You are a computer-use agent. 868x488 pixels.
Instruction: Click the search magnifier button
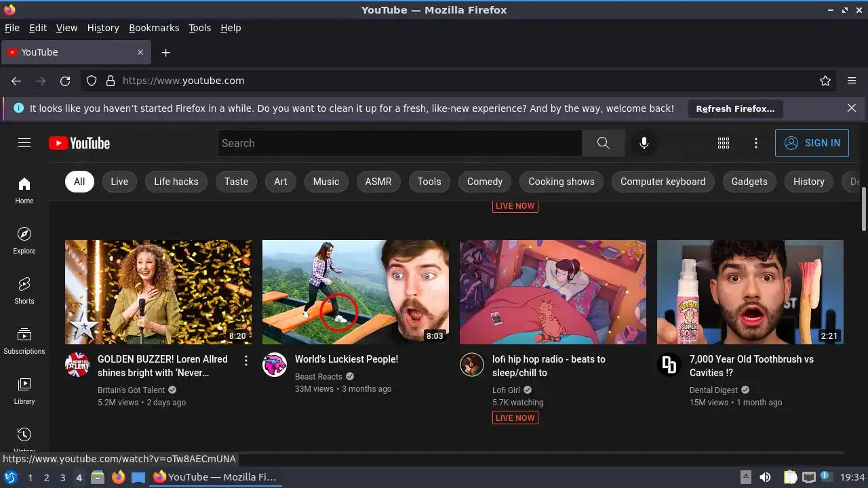pos(603,143)
